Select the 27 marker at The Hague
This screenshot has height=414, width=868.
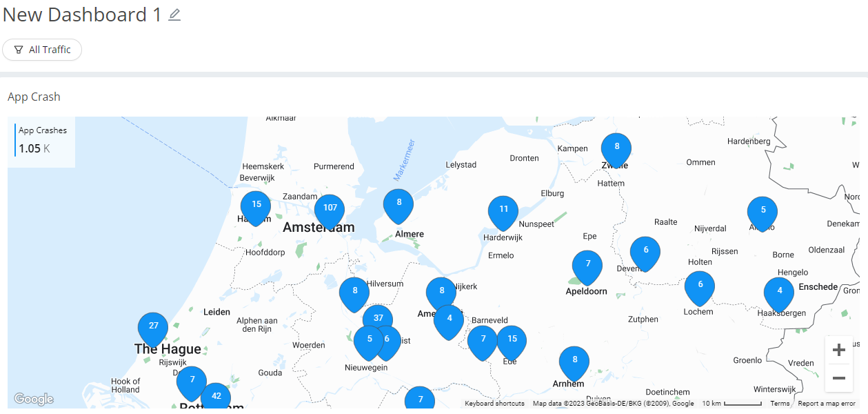coord(153,327)
